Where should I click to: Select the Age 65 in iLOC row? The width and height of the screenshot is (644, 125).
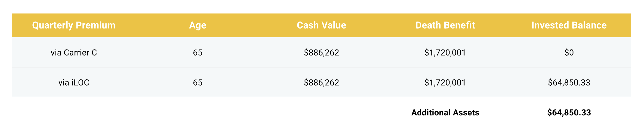[x=198, y=83]
